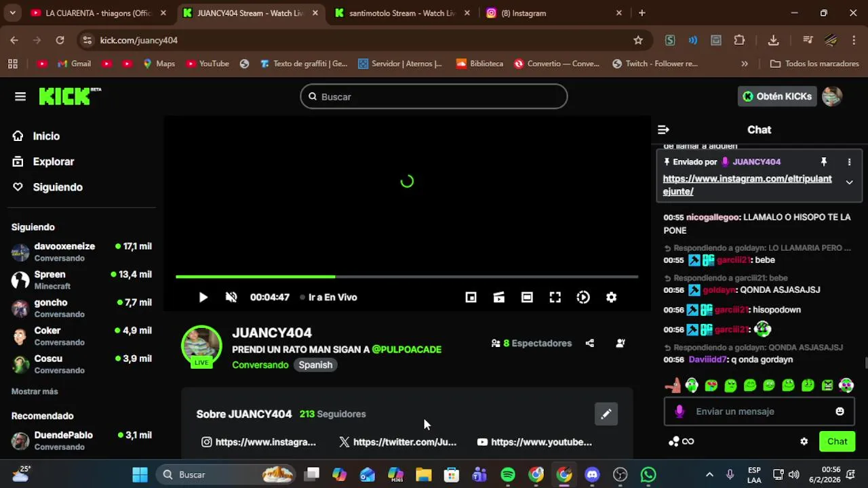Toggle theater mode in player
868x488 pixels.
click(x=527, y=297)
